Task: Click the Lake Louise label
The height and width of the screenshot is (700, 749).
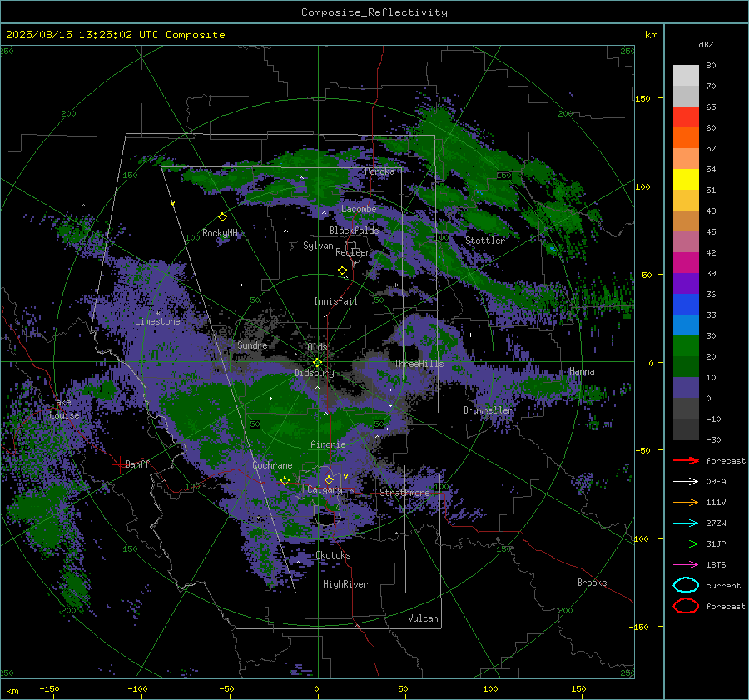Action: pyautogui.click(x=65, y=409)
